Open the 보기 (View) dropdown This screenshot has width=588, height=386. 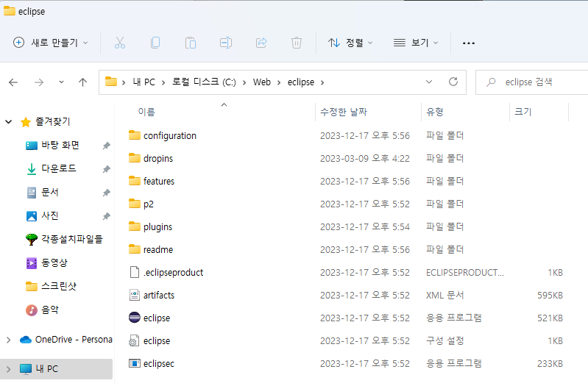[x=416, y=43]
